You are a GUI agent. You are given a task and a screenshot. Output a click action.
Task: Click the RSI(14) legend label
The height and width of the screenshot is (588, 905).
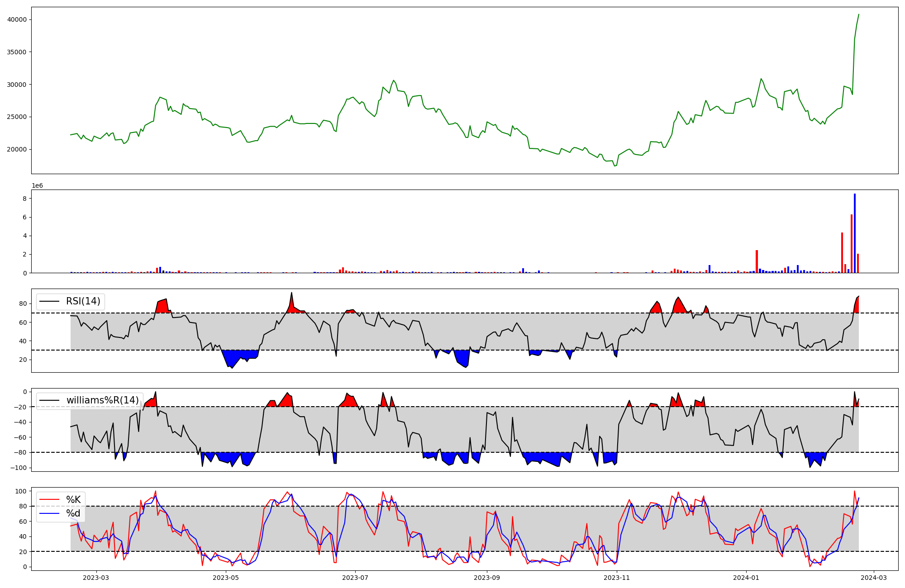(x=83, y=301)
